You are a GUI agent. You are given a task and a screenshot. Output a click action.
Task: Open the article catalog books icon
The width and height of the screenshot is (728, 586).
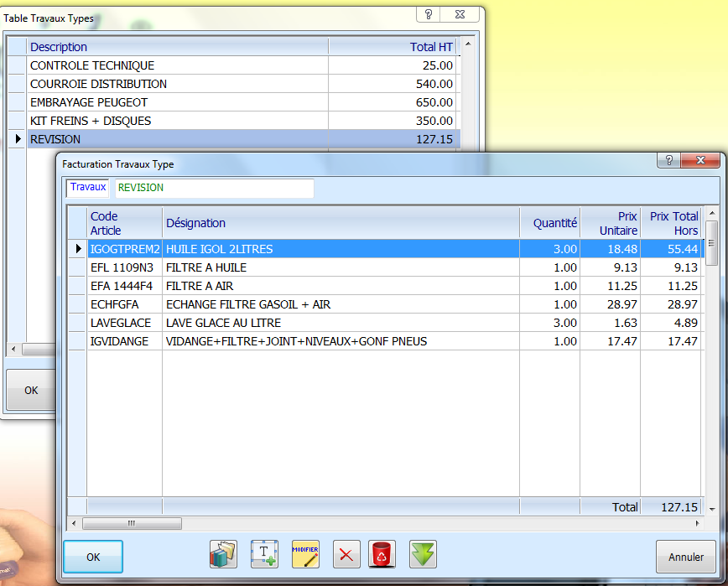[x=223, y=554]
